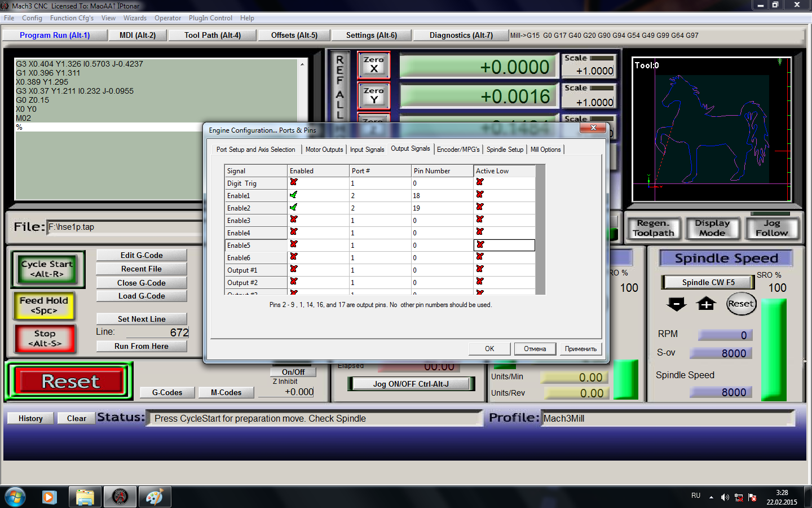The width and height of the screenshot is (812, 508).
Task: Switch to the Input Signals tab
Action: coord(367,150)
